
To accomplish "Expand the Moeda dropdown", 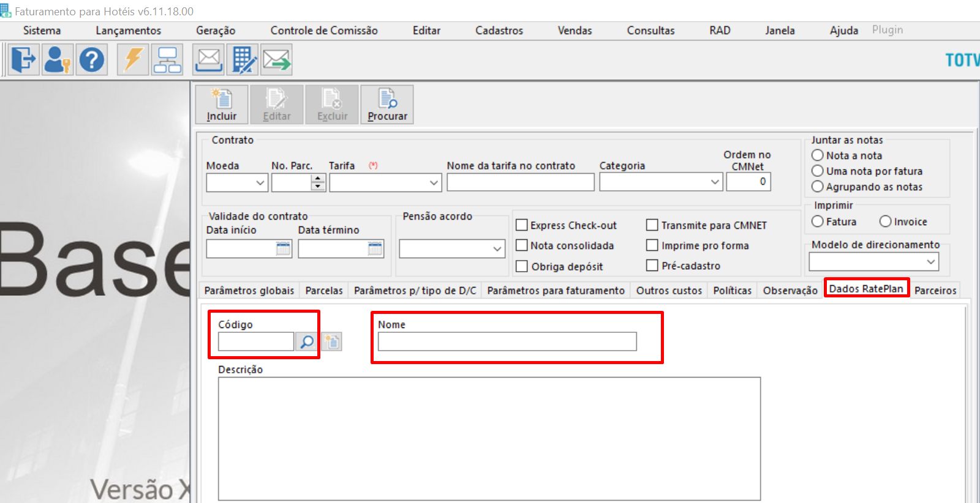I will tap(260, 182).
